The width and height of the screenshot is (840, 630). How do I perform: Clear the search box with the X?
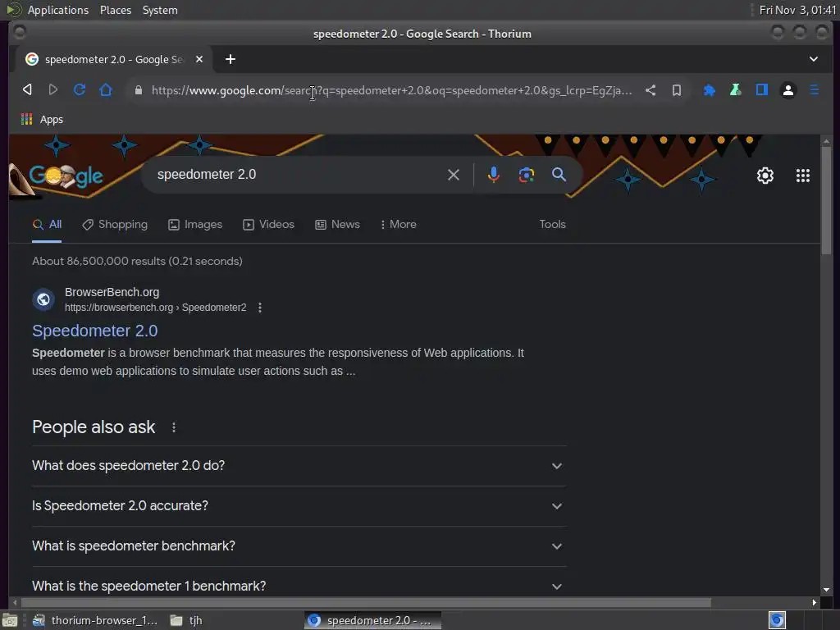tap(453, 175)
